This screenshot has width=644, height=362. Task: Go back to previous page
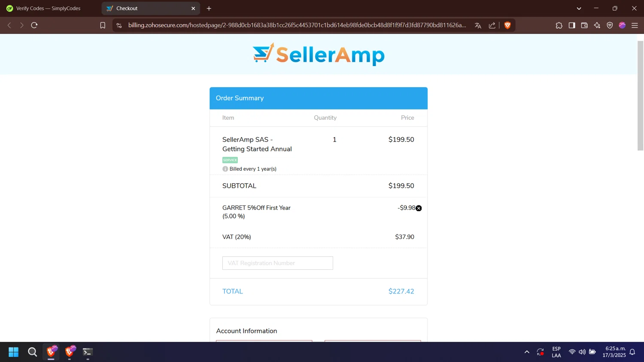[x=9, y=25]
